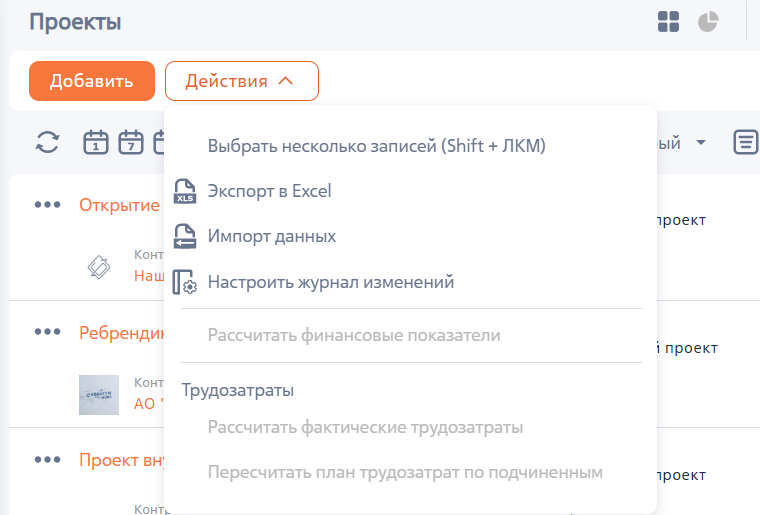The height and width of the screenshot is (515, 760).
Task: Open three-dot menu for Проект вн project
Action: (x=48, y=460)
